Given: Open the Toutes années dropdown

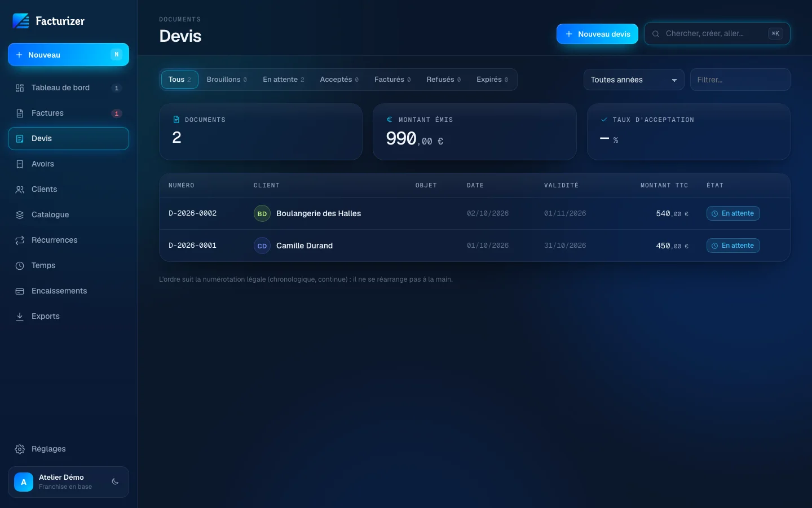Looking at the screenshot, I should click(634, 80).
